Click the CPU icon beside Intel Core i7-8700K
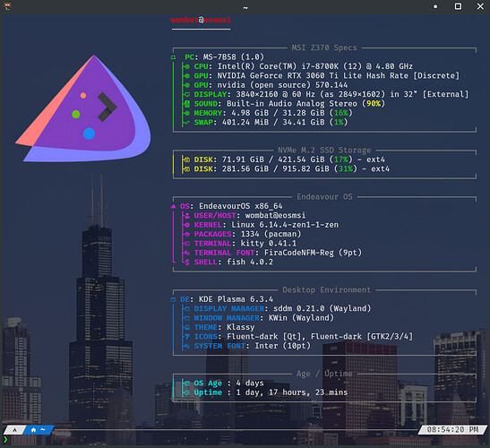This screenshot has width=490, height=448. pyautogui.click(x=187, y=66)
